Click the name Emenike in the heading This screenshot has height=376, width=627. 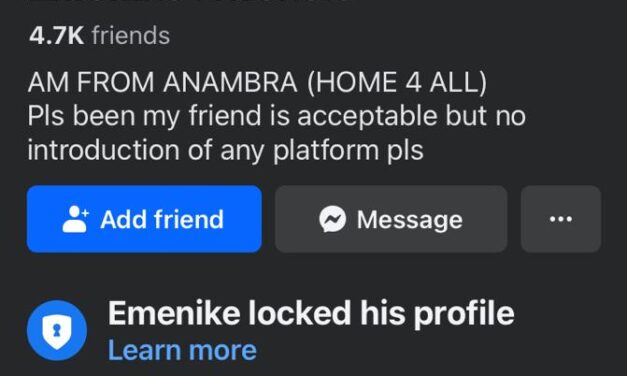(174, 313)
